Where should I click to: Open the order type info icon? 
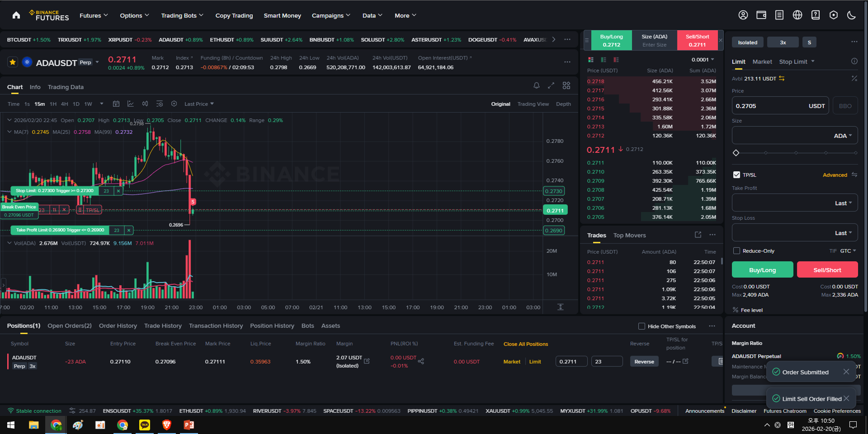point(854,61)
